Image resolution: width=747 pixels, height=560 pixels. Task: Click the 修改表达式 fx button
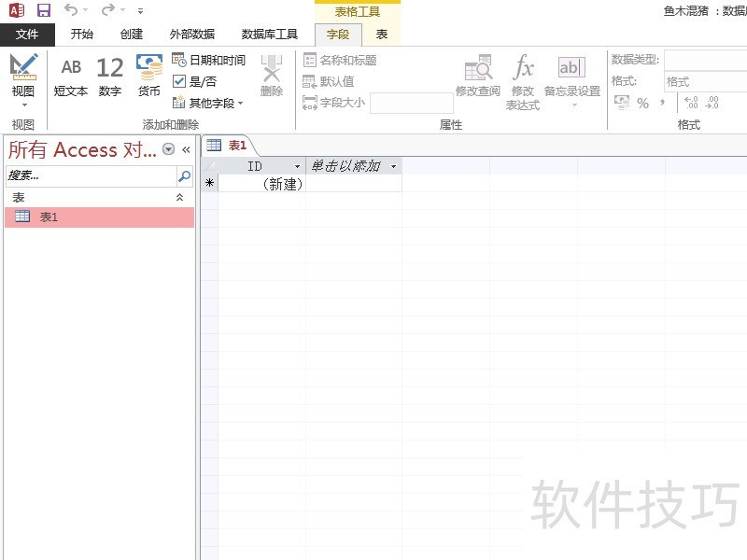point(523,82)
